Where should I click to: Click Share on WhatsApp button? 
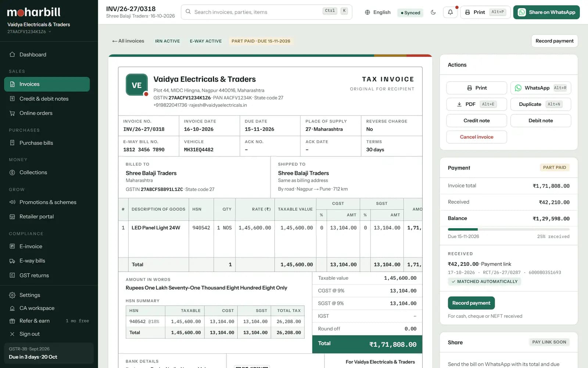546,12
